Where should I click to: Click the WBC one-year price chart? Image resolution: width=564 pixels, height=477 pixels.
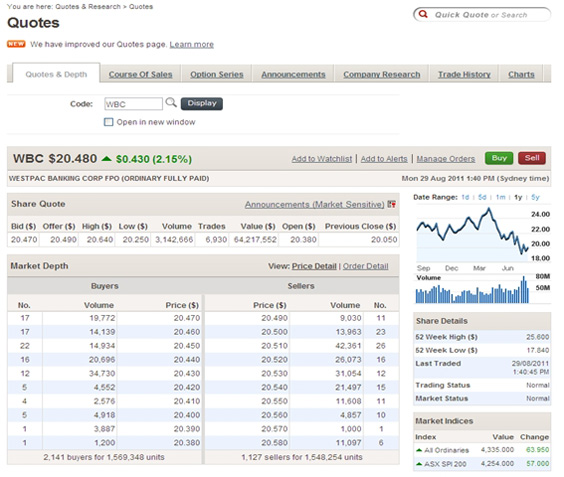[x=473, y=234]
